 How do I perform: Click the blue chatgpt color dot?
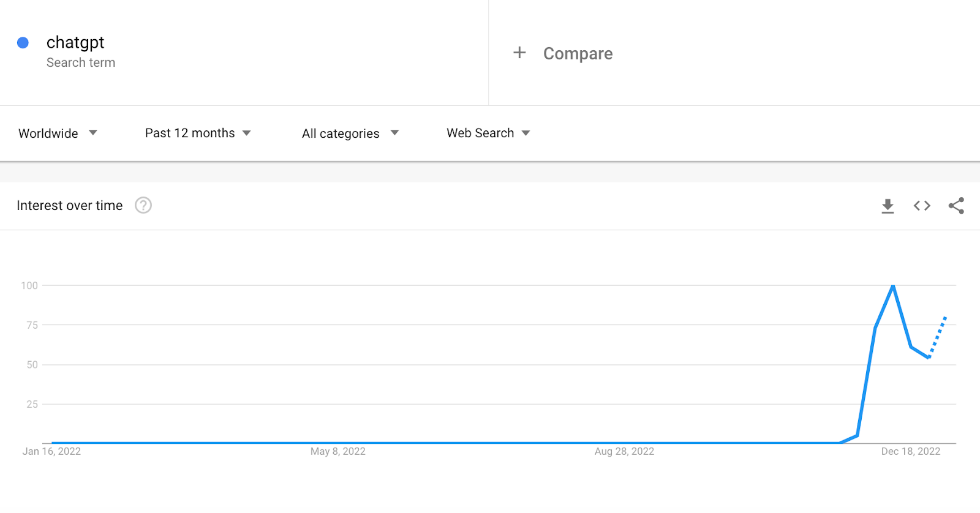point(23,42)
